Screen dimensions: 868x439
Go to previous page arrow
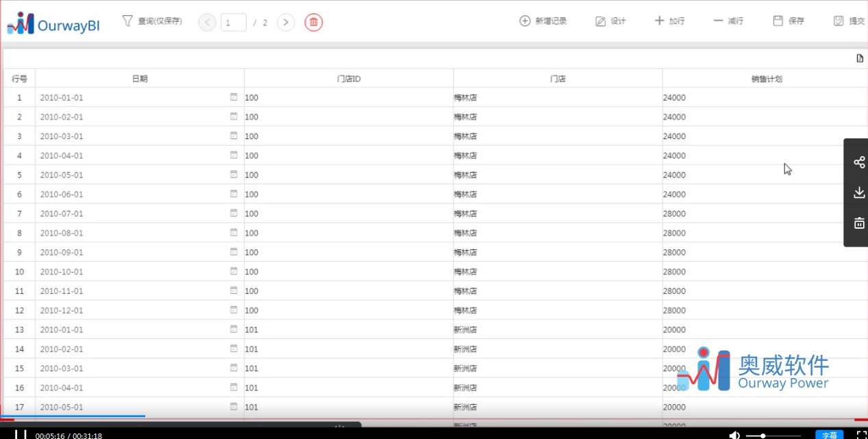tap(207, 23)
